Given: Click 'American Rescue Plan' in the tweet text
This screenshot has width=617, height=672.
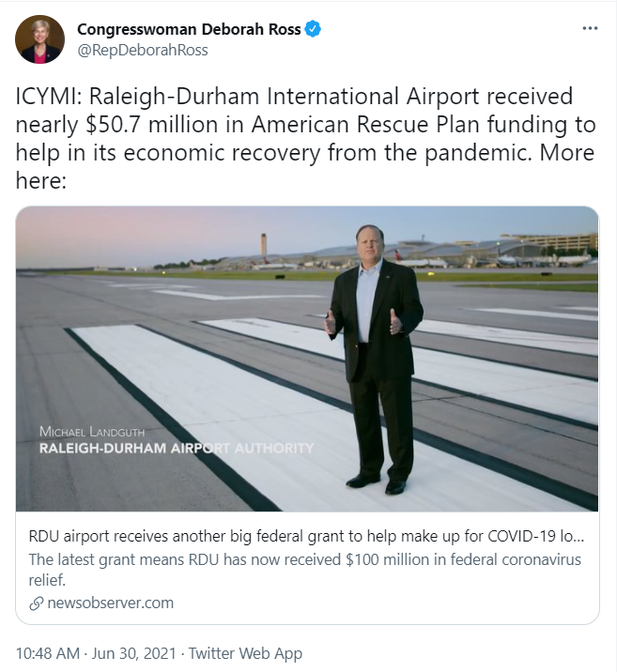Looking at the screenshot, I should [x=365, y=125].
